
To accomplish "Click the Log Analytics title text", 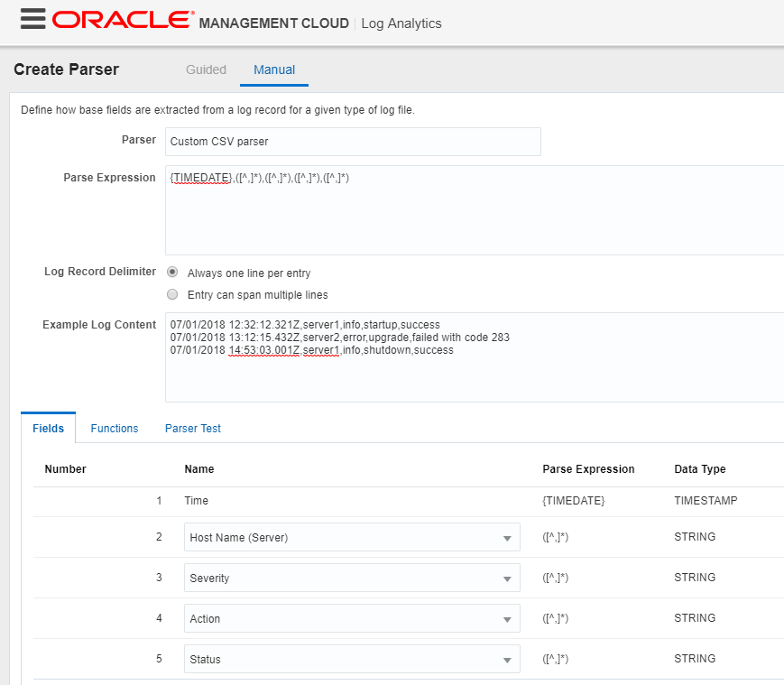I will click(401, 23).
